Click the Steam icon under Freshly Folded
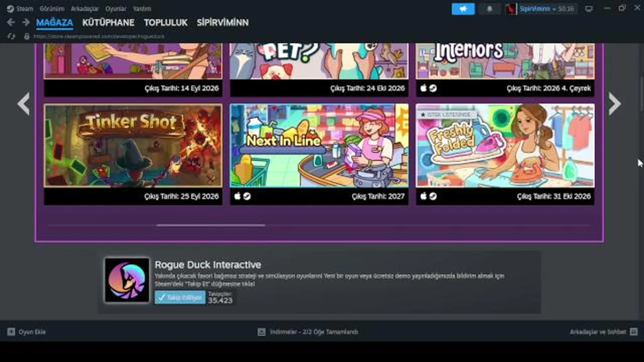The image size is (644, 362). point(433,196)
